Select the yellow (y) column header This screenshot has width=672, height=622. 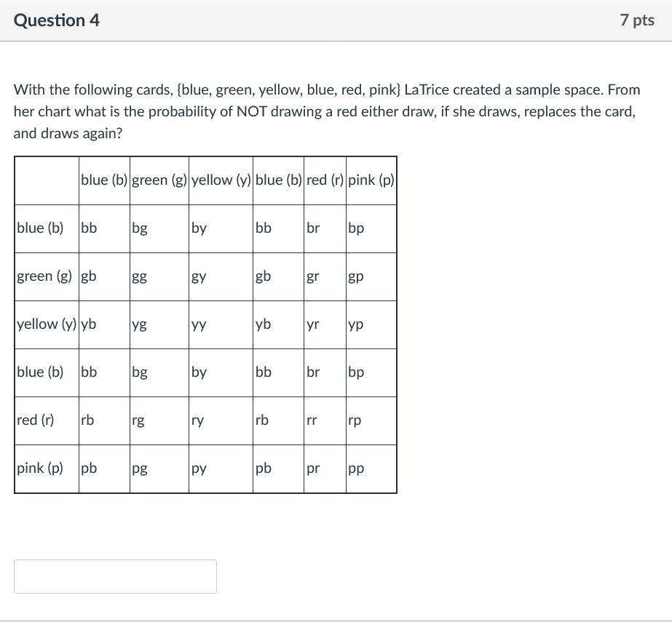point(221,180)
